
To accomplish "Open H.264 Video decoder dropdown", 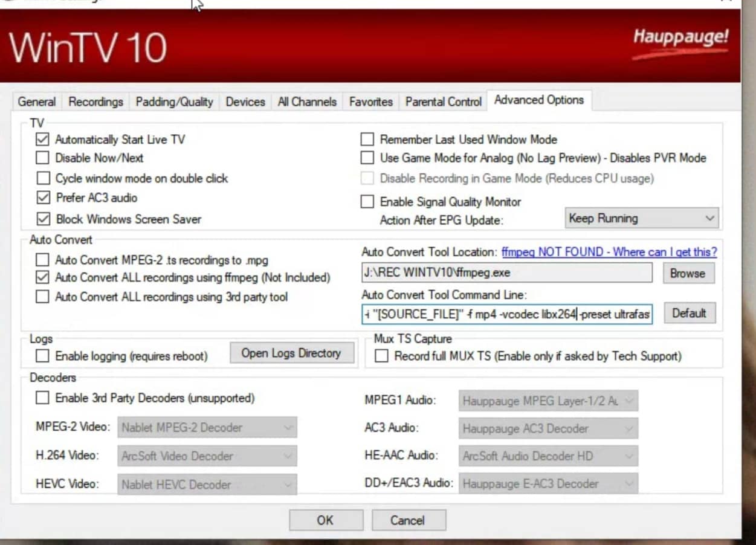I will (x=207, y=456).
